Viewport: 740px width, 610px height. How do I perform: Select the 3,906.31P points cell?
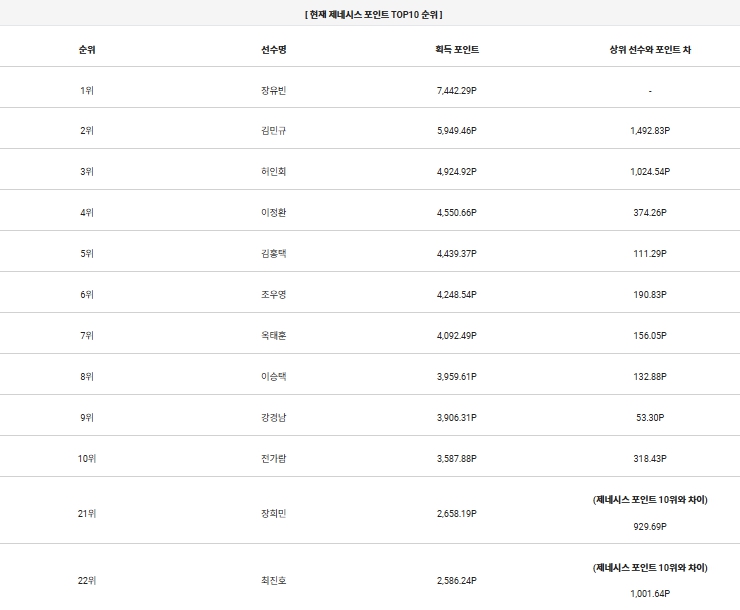point(457,417)
